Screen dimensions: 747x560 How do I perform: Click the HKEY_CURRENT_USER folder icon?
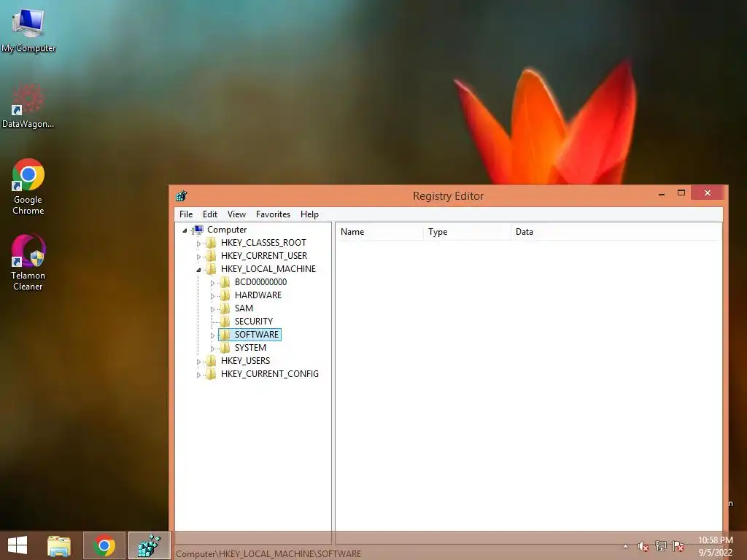[x=211, y=256]
